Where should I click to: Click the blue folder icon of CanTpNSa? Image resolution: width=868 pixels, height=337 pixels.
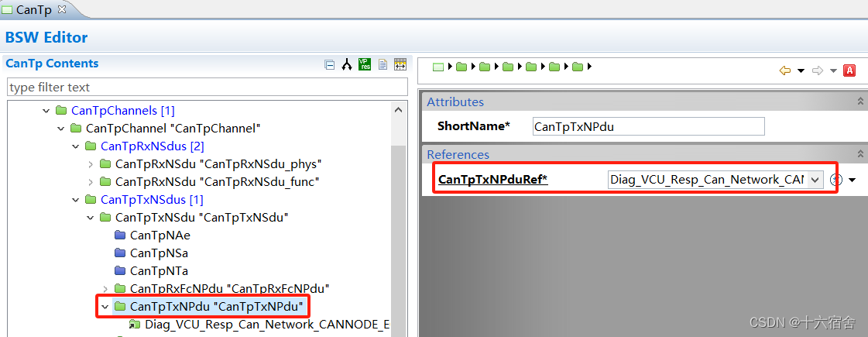point(120,253)
